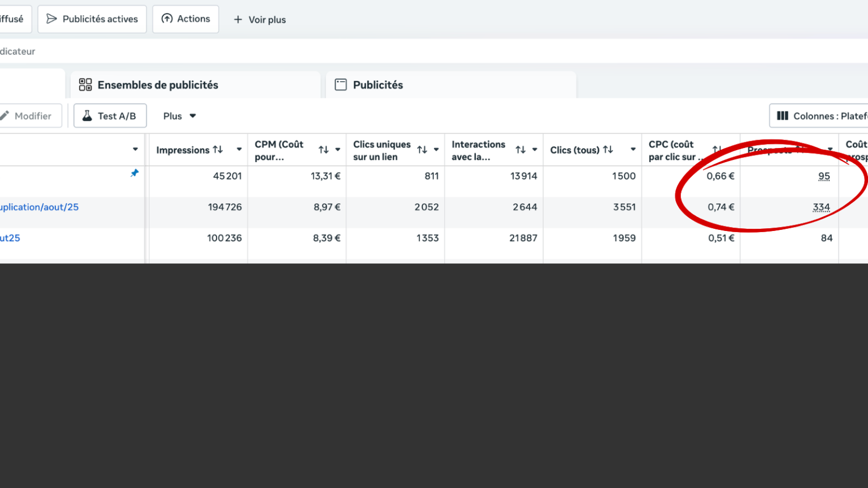Image resolution: width=868 pixels, height=488 pixels.
Task: Sort Interactions column with arrows icon
Action: pyautogui.click(x=520, y=150)
